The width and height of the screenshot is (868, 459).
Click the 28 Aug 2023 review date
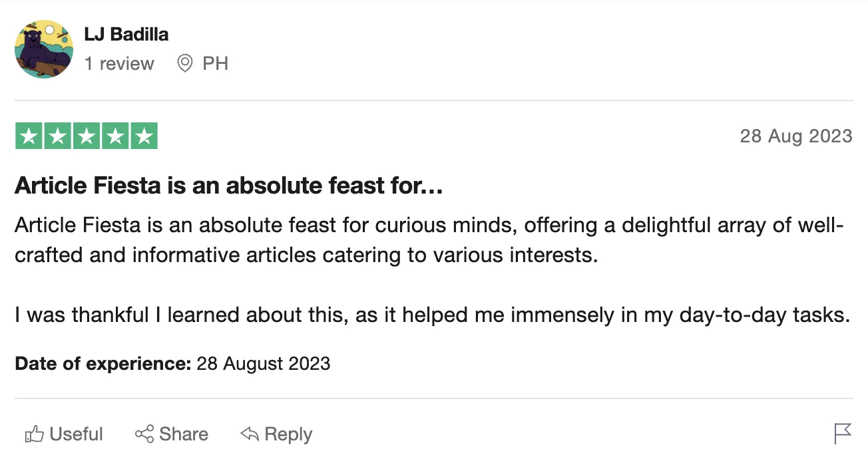pyautogui.click(x=796, y=136)
